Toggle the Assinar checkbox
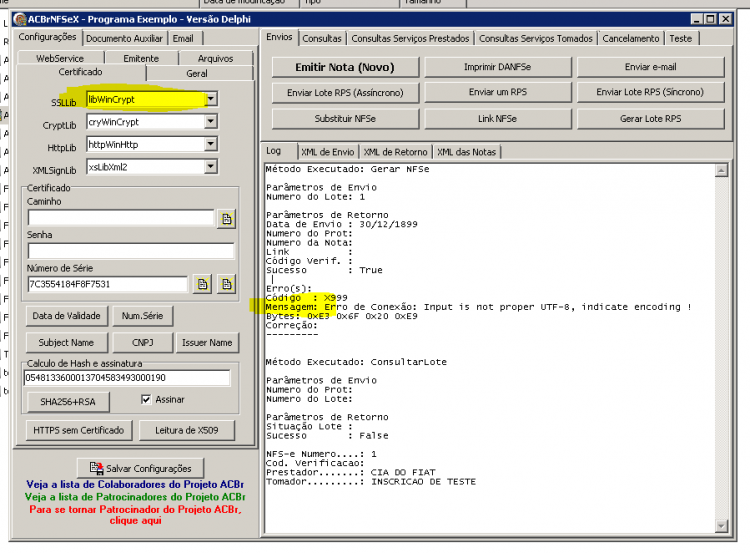750x553 pixels. pyautogui.click(x=146, y=399)
